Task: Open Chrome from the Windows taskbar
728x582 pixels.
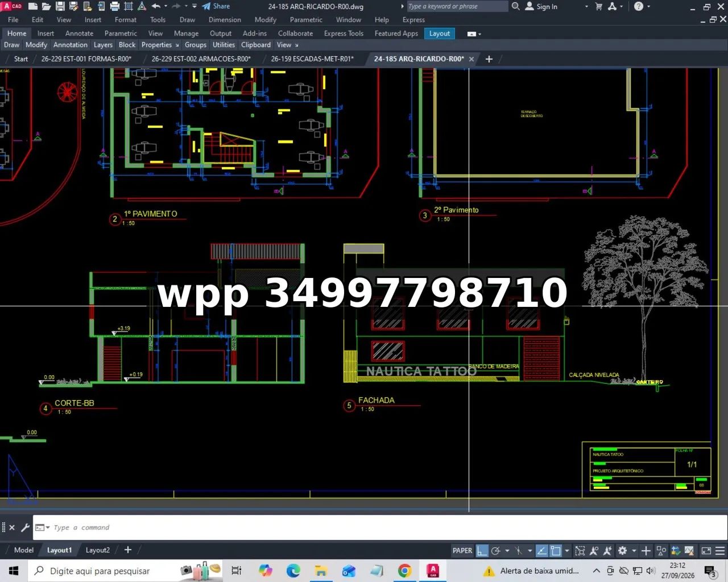Action: pos(404,571)
